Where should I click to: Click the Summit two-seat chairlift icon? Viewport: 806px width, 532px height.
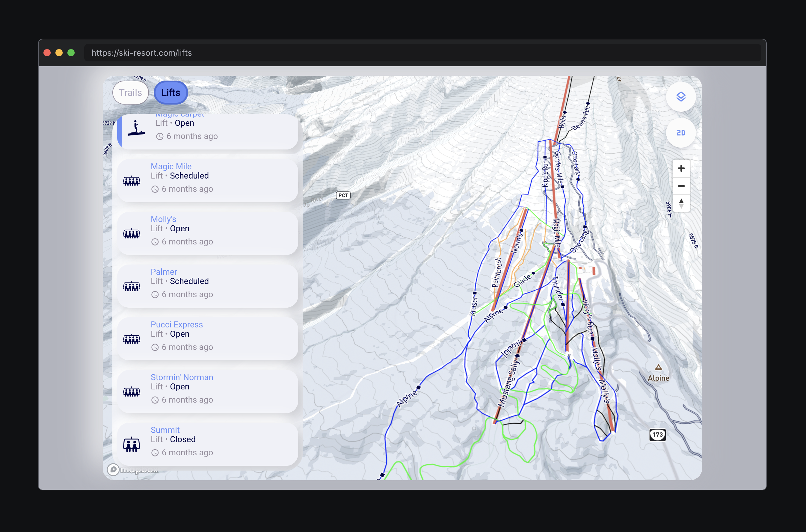[x=131, y=445]
